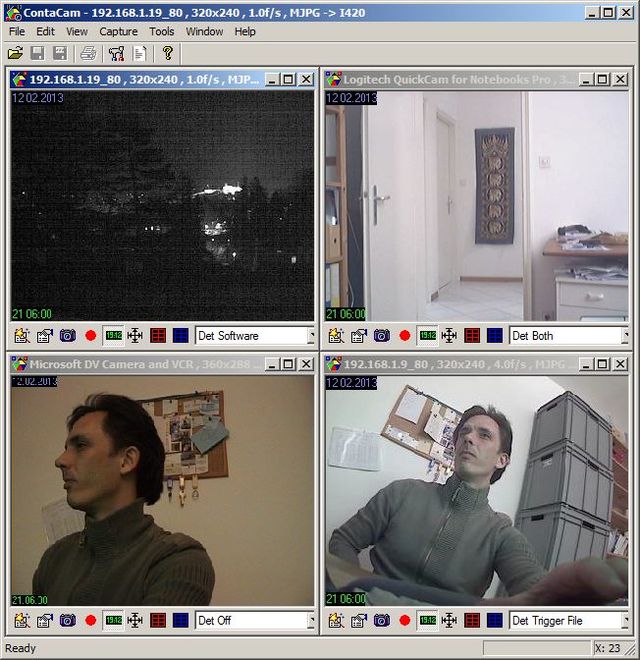The image size is (640, 660).
Task: Open the Capture menu
Action: point(118,32)
